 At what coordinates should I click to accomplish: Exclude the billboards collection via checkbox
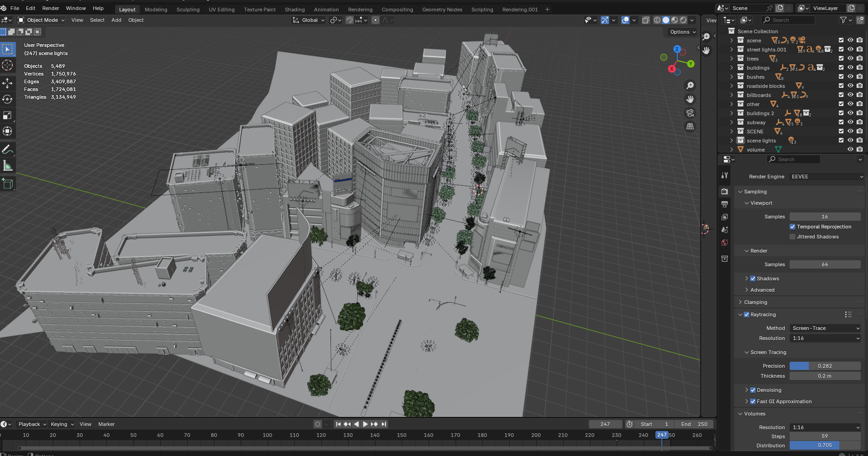[841, 95]
